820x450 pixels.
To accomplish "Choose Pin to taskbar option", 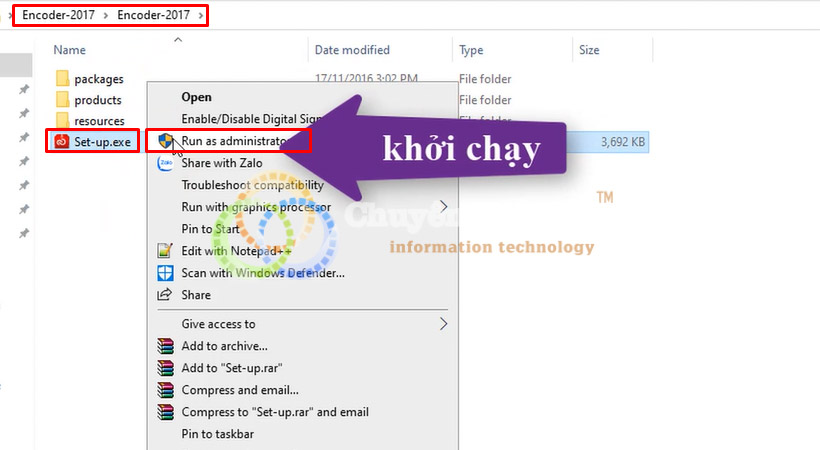I will pyautogui.click(x=218, y=434).
